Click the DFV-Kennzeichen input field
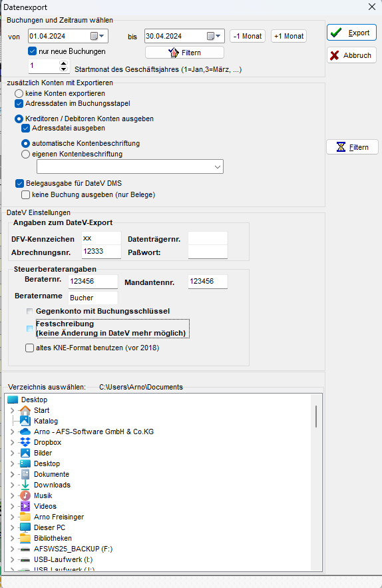382x588 pixels. pyautogui.click(x=101, y=238)
